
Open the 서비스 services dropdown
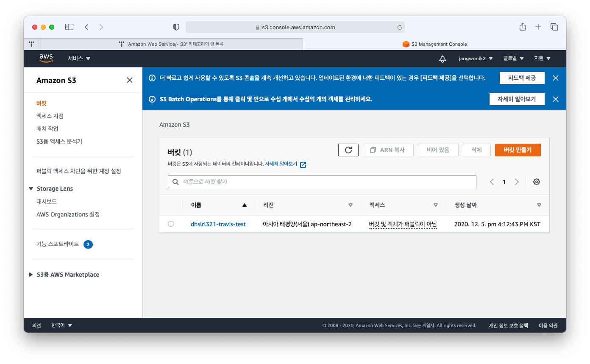click(79, 58)
